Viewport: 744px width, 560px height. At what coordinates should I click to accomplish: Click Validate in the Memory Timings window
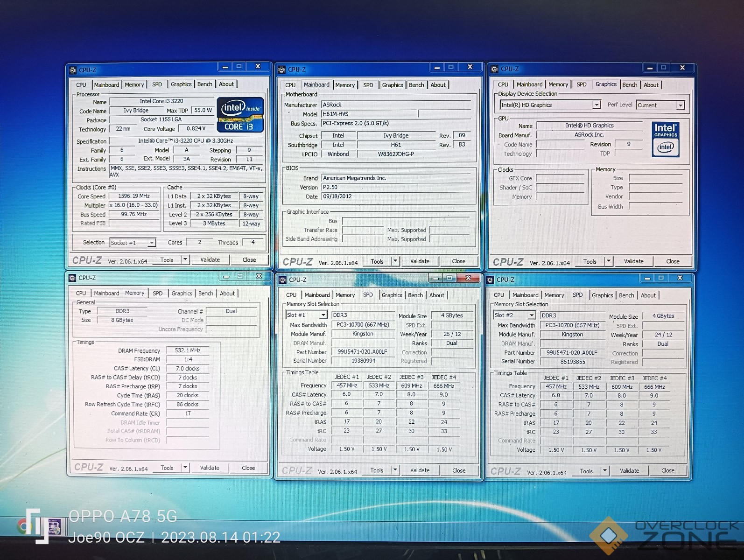(210, 468)
